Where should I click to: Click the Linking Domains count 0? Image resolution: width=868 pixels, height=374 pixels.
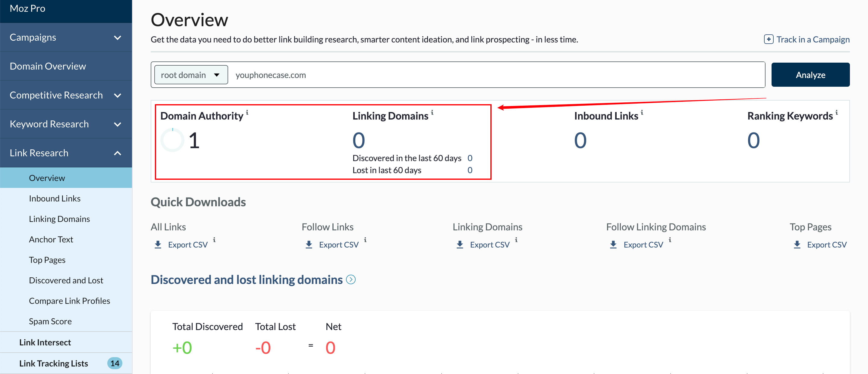359,140
